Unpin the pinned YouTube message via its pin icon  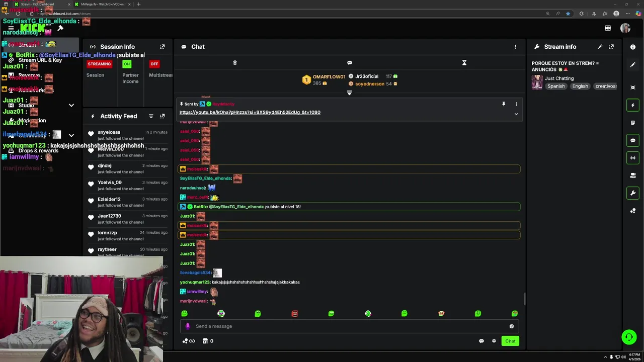click(x=504, y=104)
